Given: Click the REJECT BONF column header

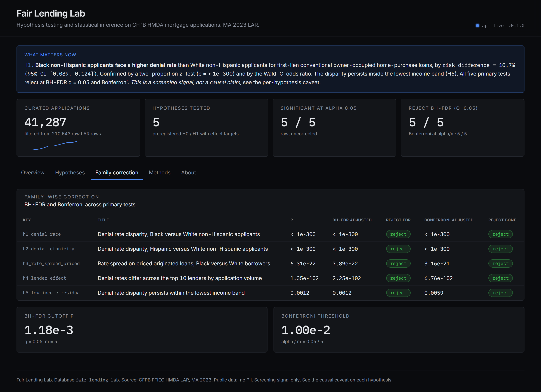Looking at the screenshot, I should (502, 220).
